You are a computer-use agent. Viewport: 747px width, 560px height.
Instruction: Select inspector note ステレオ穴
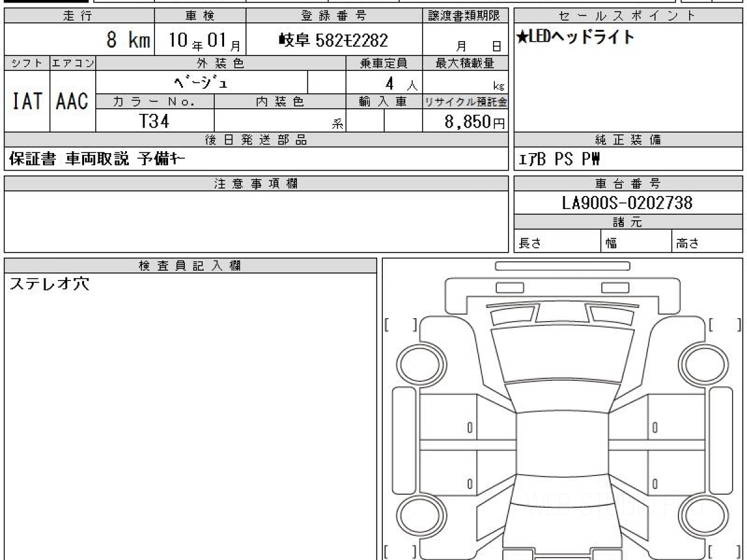click(x=50, y=284)
